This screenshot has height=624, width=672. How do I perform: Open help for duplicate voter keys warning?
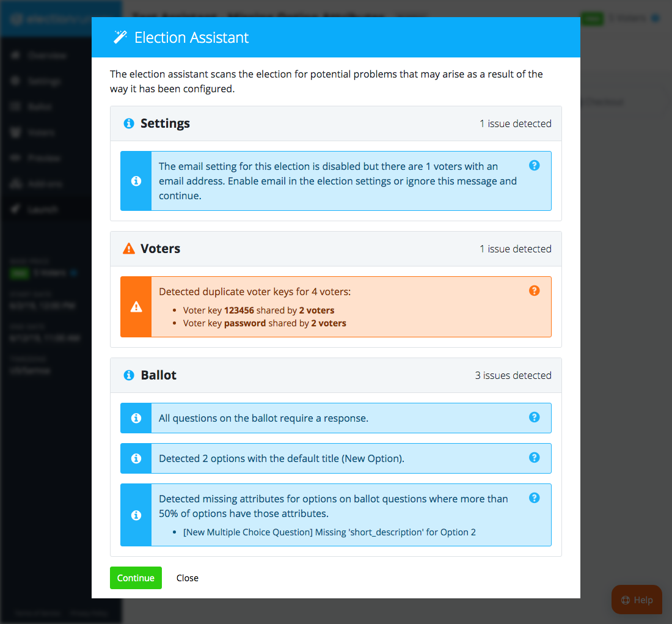pos(534,291)
